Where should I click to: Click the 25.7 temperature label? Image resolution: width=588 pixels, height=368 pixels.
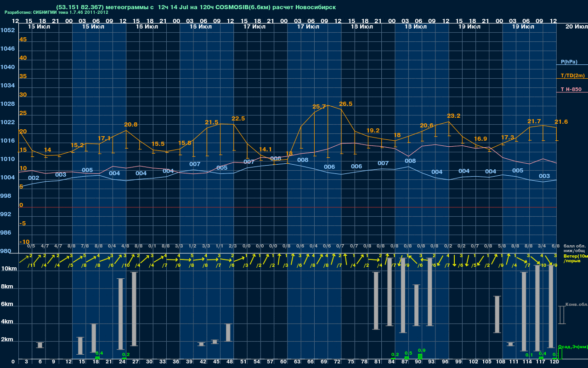(319, 106)
